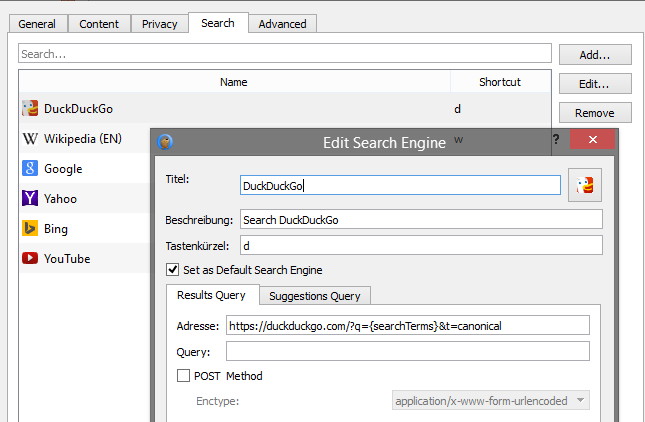This screenshot has height=422, width=645.
Task: Click the Titel input field
Action: click(400, 185)
